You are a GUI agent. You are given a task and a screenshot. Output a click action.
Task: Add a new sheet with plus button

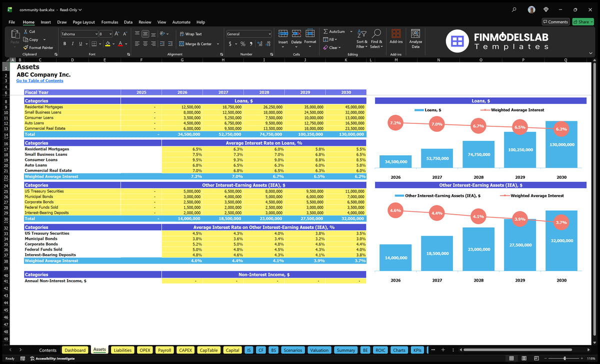(x=443, y=350)
